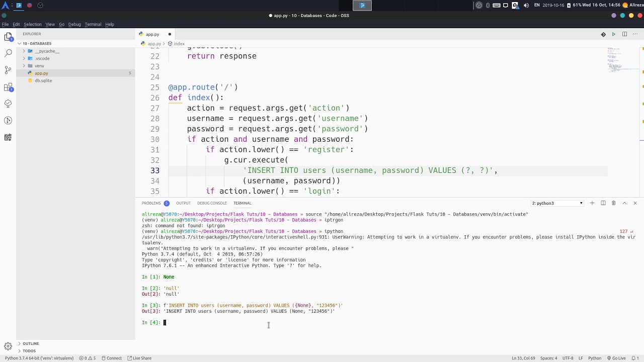This screenshot has width=644, height=362.
Task: Click Go Live in the status bar
Action: 616,358
